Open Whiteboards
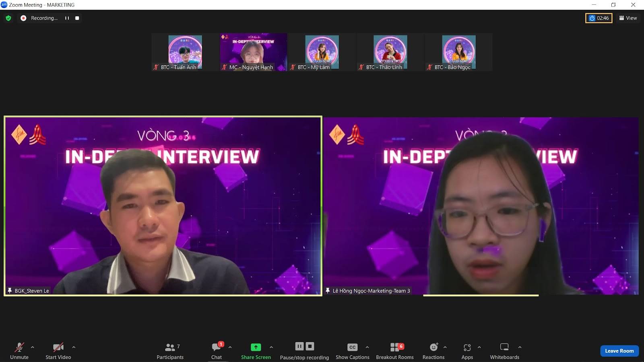Screen dimensions: 644x362 504,351
